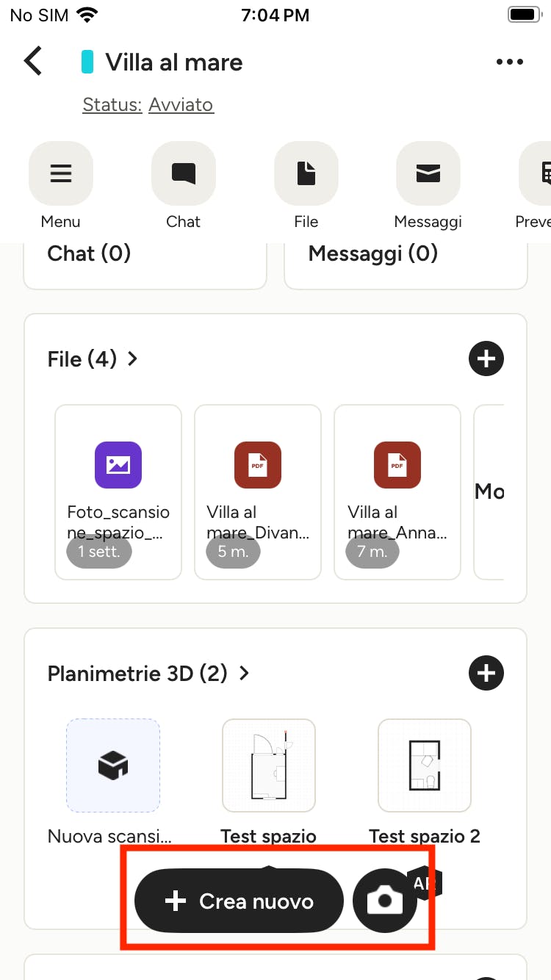Viewport: 551px width, 980px height.
Task: Tap the camera icon button
Action: pyautogui.click(x=385, y=901)
